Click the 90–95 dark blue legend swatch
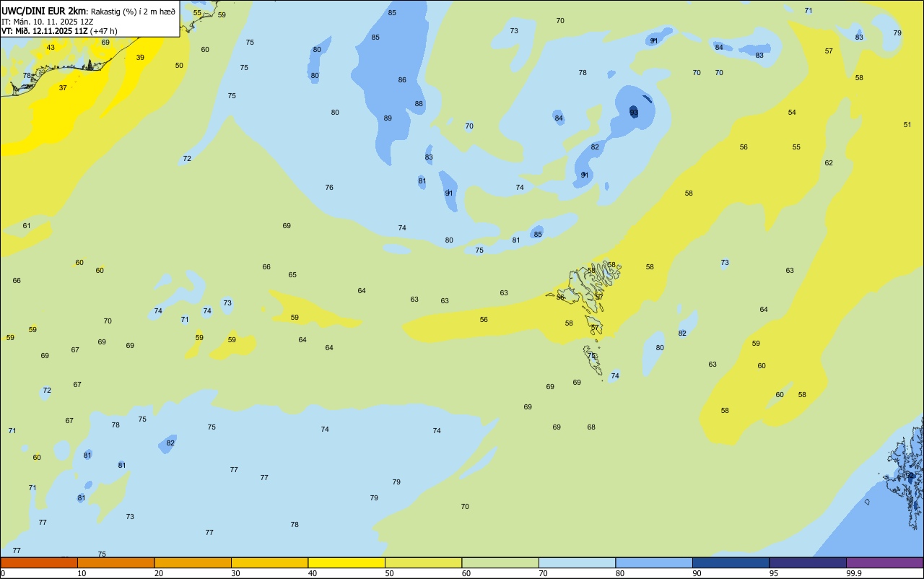This screenshot has width=924, height=579. click(x=731, y=562)
